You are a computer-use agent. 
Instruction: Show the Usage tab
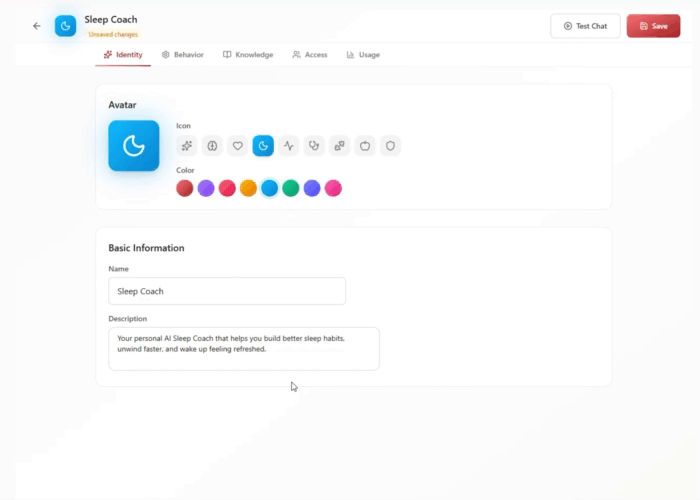(363, 55)
